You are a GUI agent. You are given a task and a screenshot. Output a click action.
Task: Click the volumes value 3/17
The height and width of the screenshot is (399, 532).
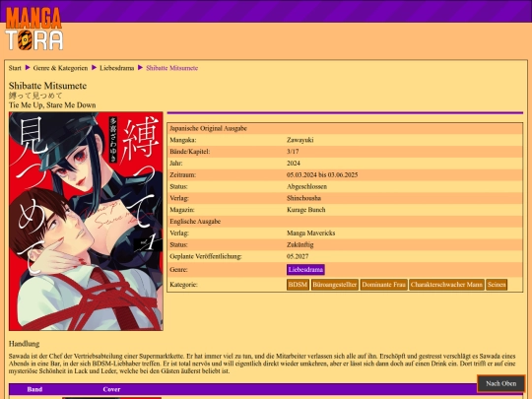tap(293, 152)
